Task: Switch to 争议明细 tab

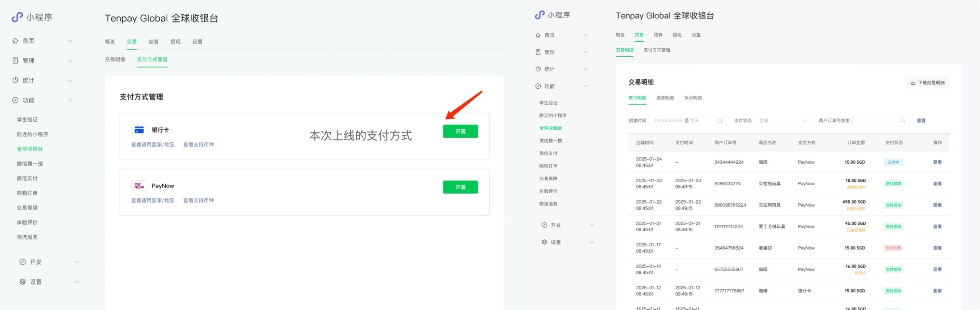Action: point(693,98)
